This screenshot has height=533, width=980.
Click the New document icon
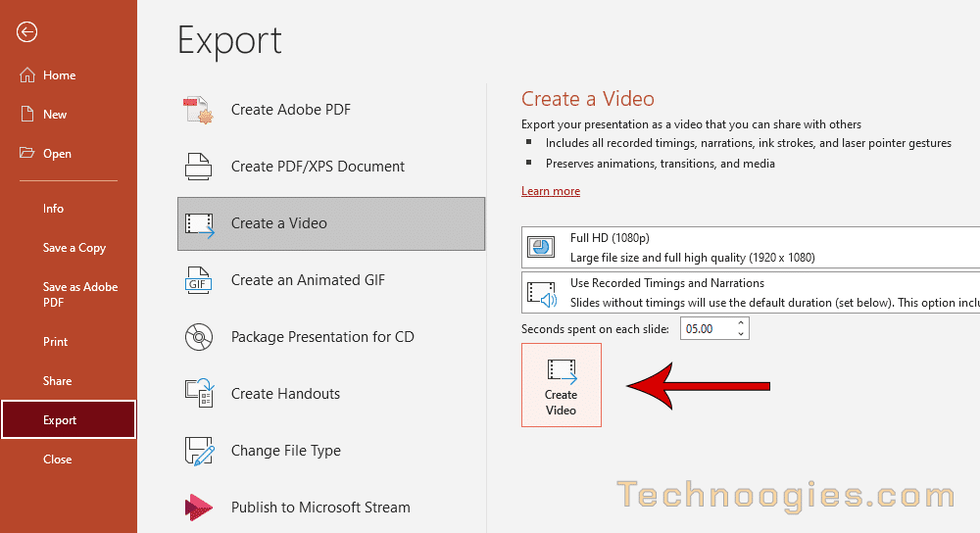click(x=26, y=114)
